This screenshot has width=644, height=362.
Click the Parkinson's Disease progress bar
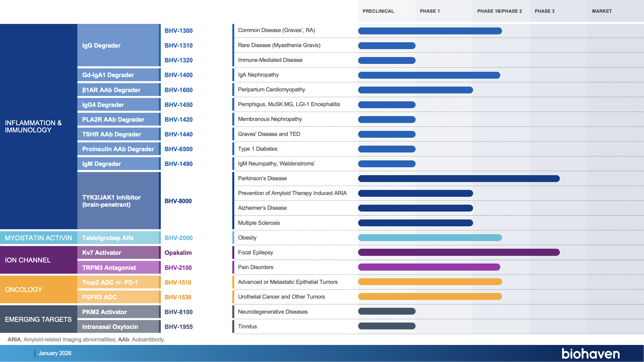coord(459,178)
